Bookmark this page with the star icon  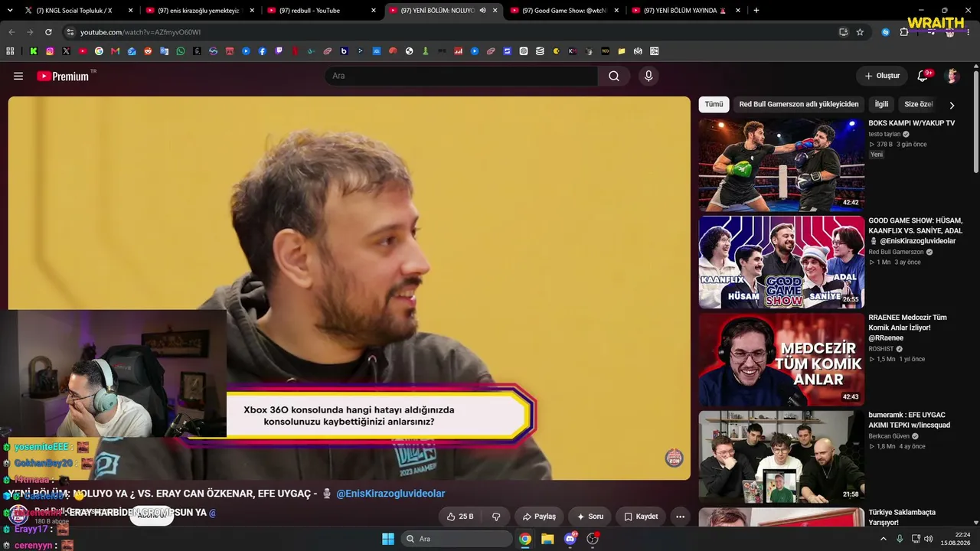[x=860, y=32]
